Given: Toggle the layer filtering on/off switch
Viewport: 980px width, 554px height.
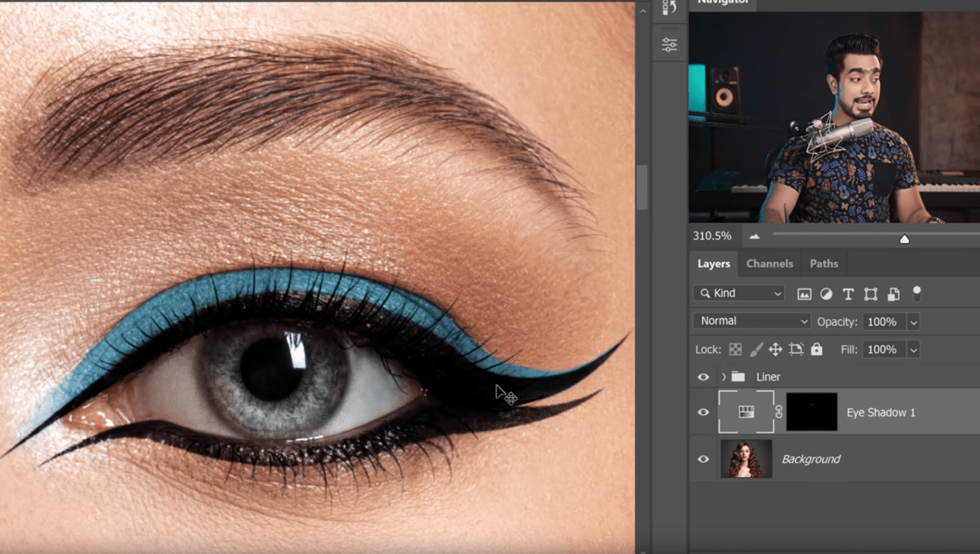Looking at the screenshot, I should coord(916,294).
